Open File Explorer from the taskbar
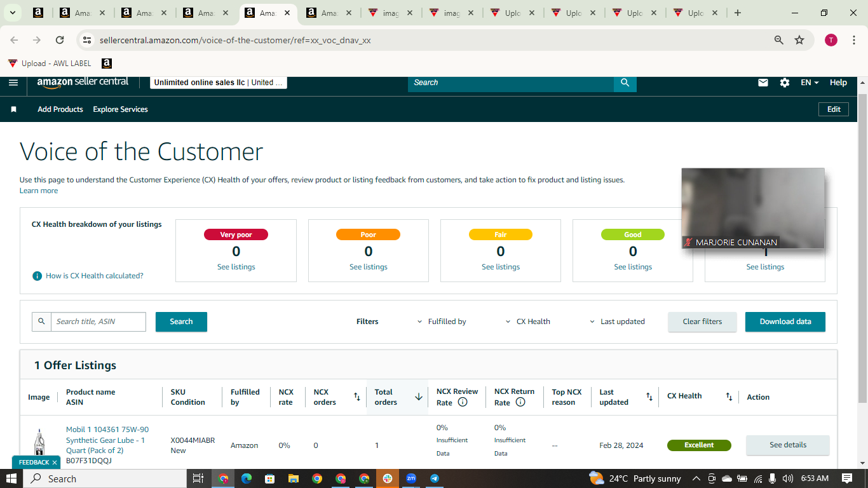The image size is (868, 488). tap(294, 478)
